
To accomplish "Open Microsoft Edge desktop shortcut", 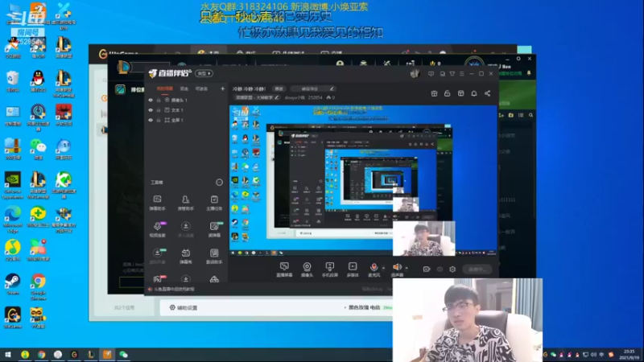I will (x=12, y=220).
